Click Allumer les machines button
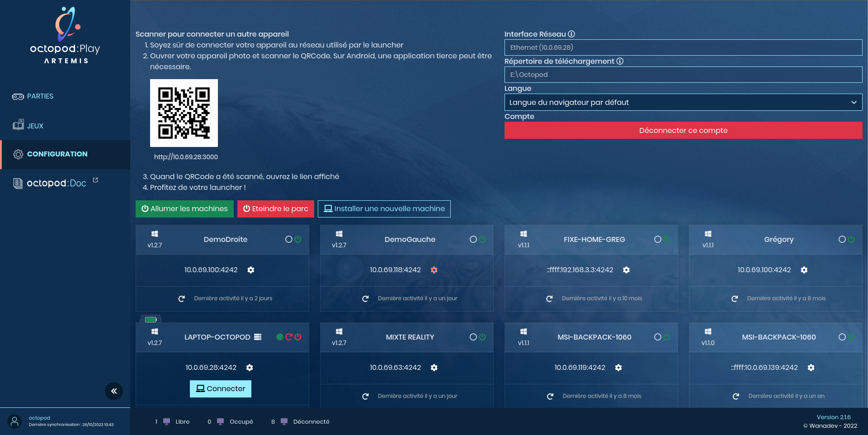The image size is (868, 435). 184,209
